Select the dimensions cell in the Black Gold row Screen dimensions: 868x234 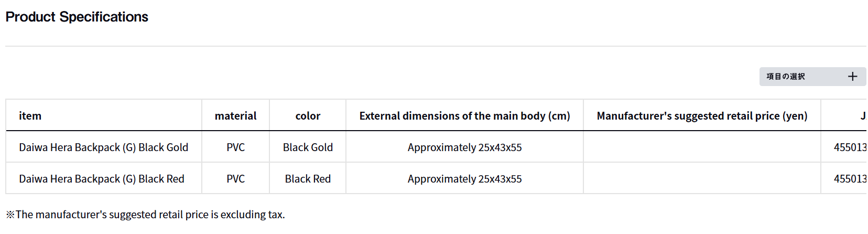[464, 147]
